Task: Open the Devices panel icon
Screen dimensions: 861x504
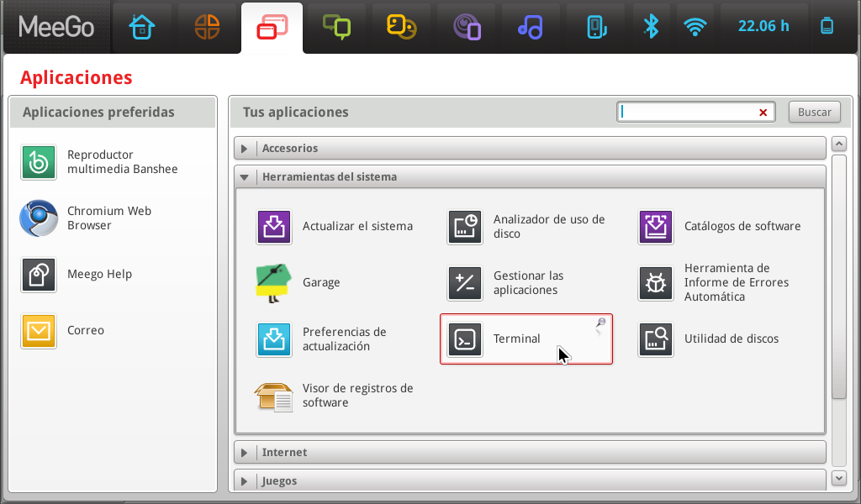Action: (x=596, y=28)
